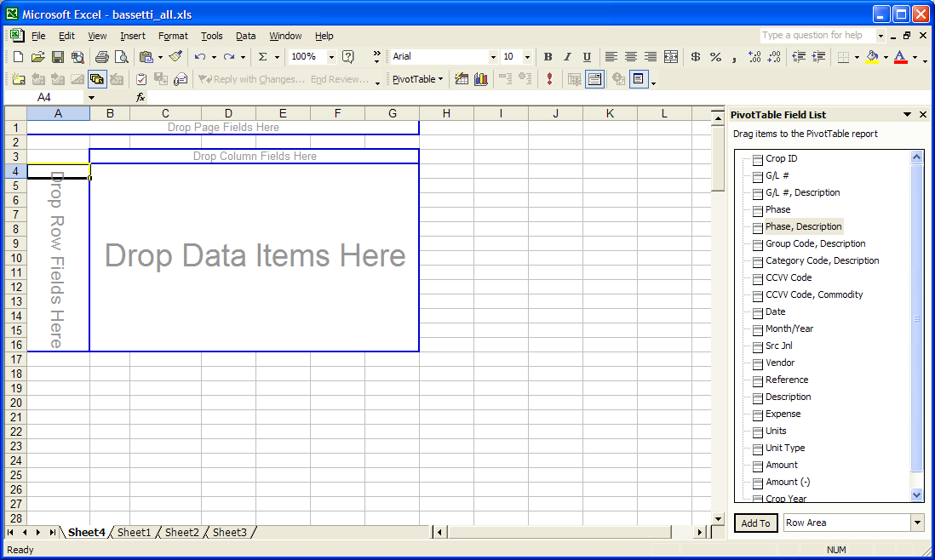Toggle Underline formatting
Screen dimensions: 935x560
pyautogui.click(x=587, y=57)
